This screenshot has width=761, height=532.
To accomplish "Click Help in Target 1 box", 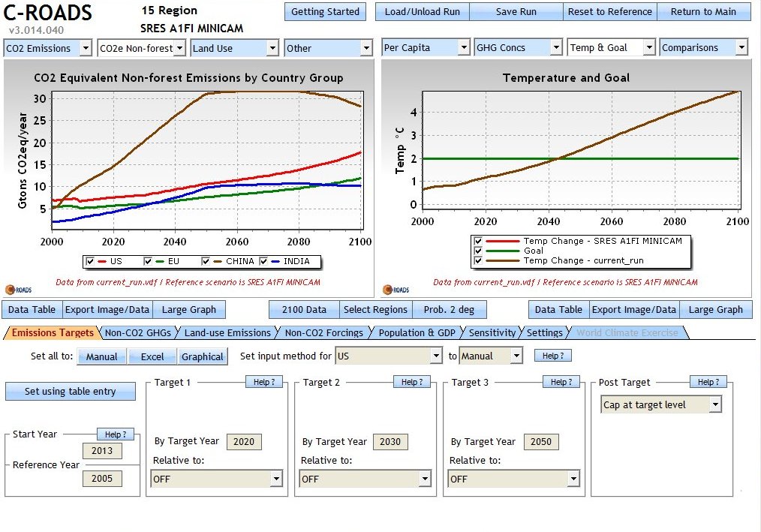I will pyautogui.click(x=264, y=382).
